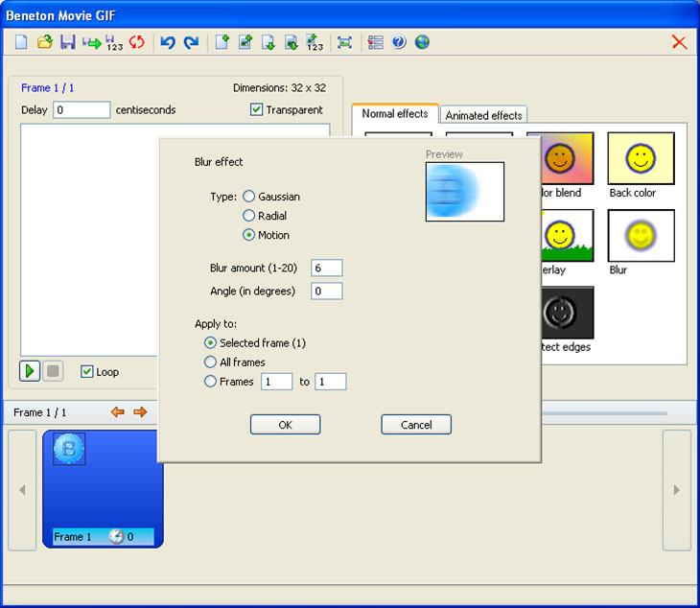Screen dimensions: 700x608
Task: Select the Detect edges effect thumbnail
Action: pyautogui.click(x=568, y=313)
